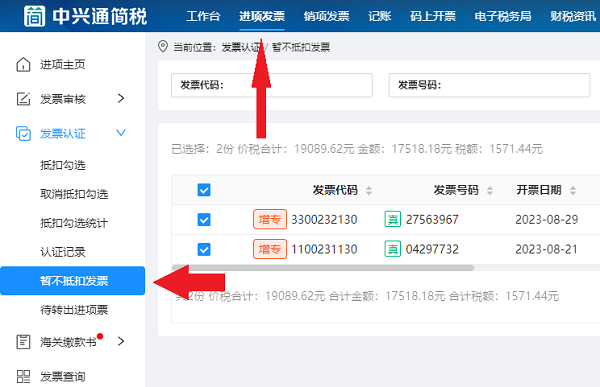Screen dimensions: 600x387
Task: Click the 中兴通简税 logo icon
Action: (x=34, y=16)
